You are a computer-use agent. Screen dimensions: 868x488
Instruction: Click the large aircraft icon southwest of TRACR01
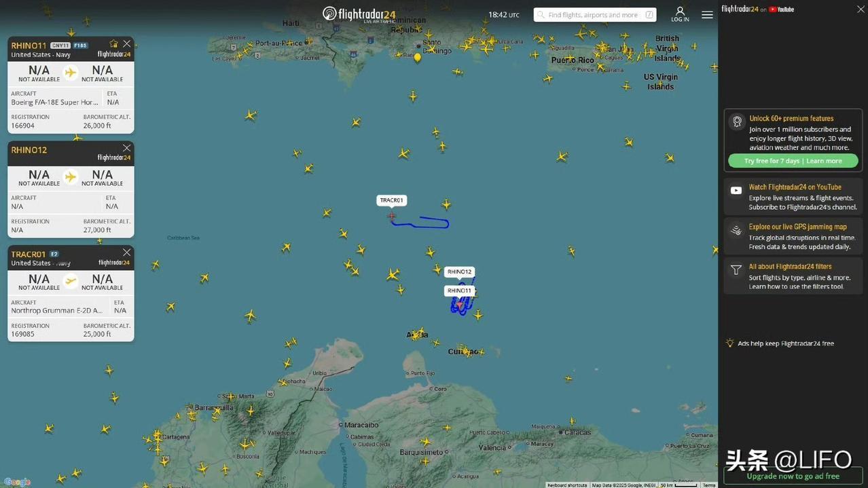point(393,274)
